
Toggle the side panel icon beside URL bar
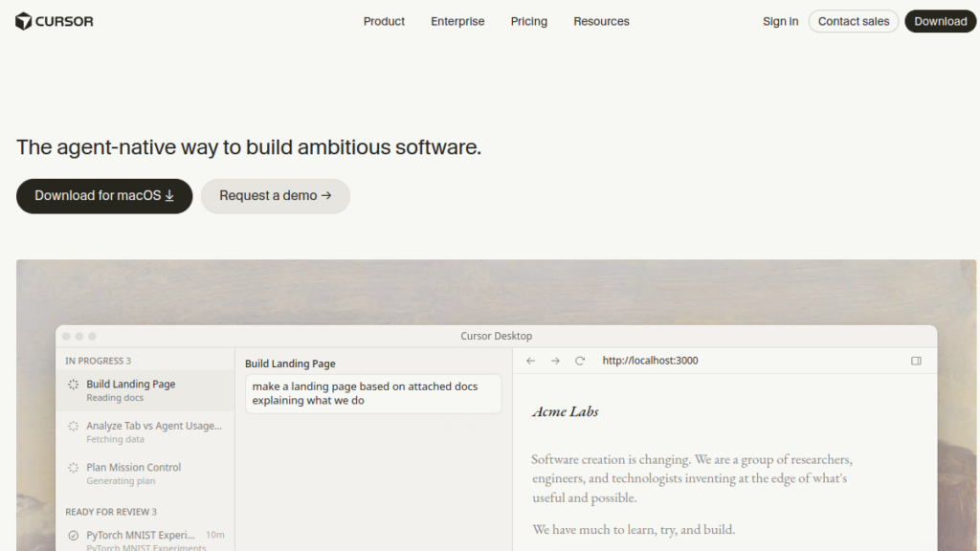[916, 361]
